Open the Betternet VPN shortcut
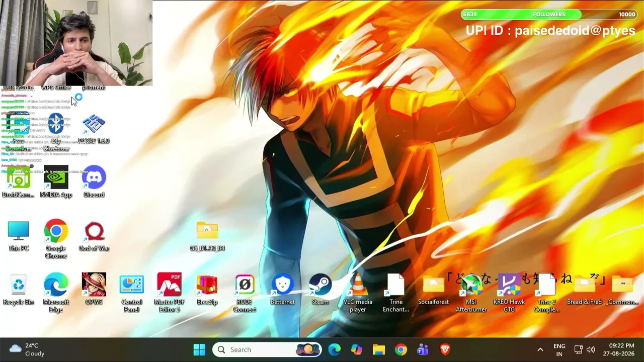Screen dimensions: 644x362 282,290
